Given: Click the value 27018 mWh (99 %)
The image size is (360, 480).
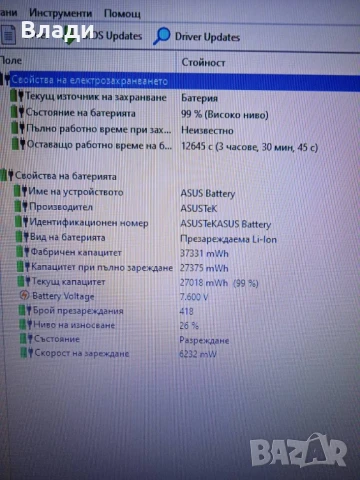Looking at the screenshot, I should 219,283.
